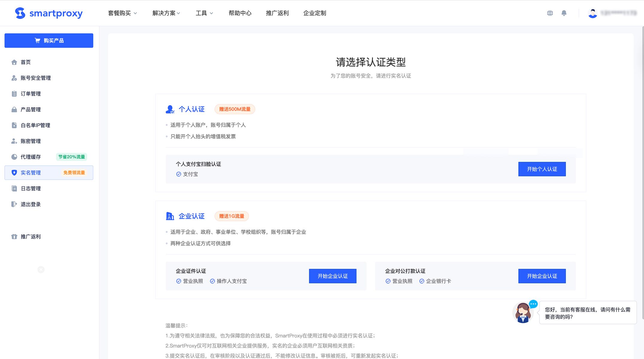
Task: Select 产品管理 in the sidebar
Action: [x=31, y=109]
